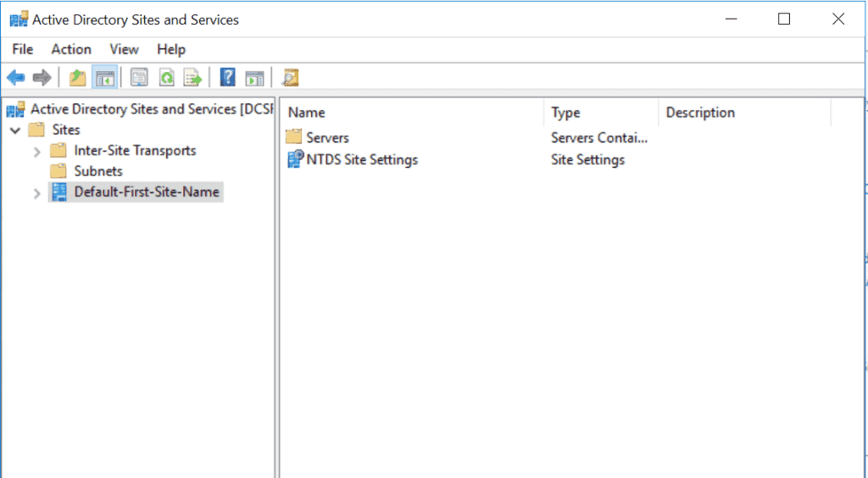Click the Find magnifier toolbar icon
The height and width of the screenshot is (478, 868).
click(x=291, y=77)
